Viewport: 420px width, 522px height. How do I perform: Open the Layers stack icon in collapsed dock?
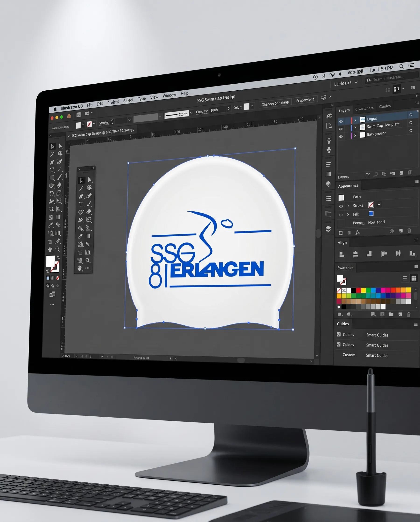[328, 229]
